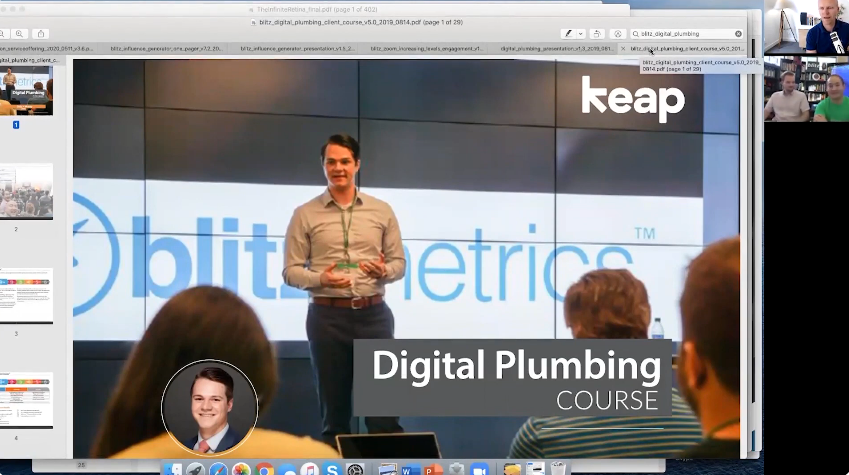
Task: Switch to digital_plumbing_presentation tab
Action: click(557, 49)
